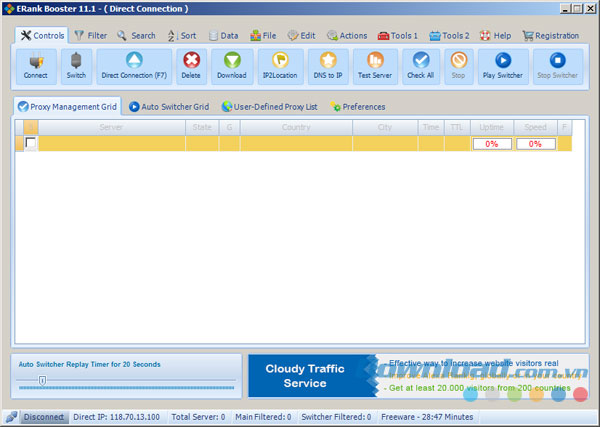Open the Sort tab
The image size is (600, 427).
pyautogui.click(x=182, y=36)
